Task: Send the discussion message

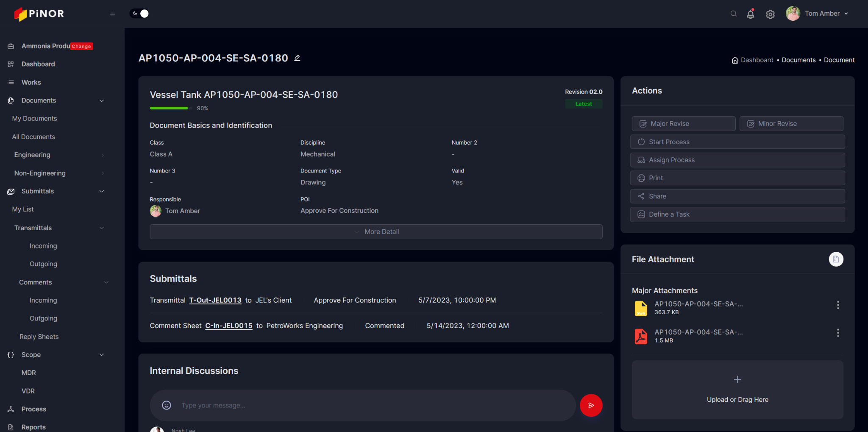Action: [591, 405]
